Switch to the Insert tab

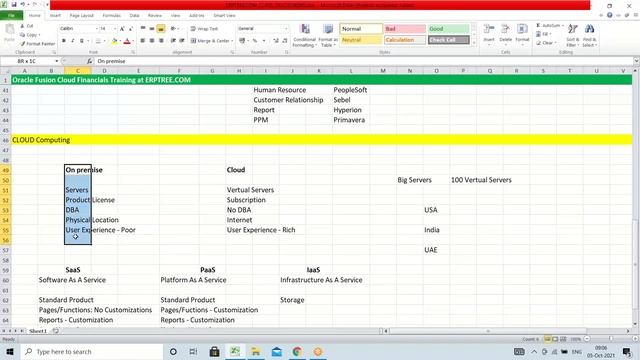click(x=55, y=16)
